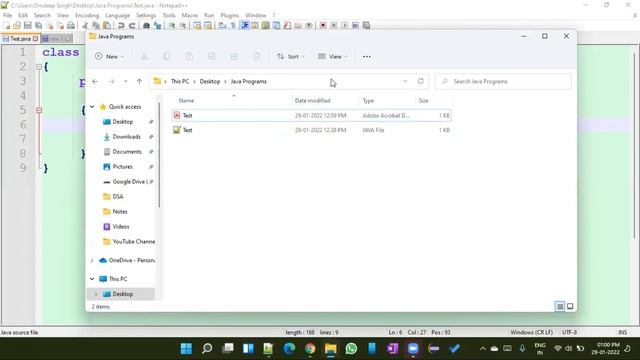Click the Notepad++ Save All toolbar icon
This screenshot has width=640, height=360.
pyautogui.click(x=39, y=25)
